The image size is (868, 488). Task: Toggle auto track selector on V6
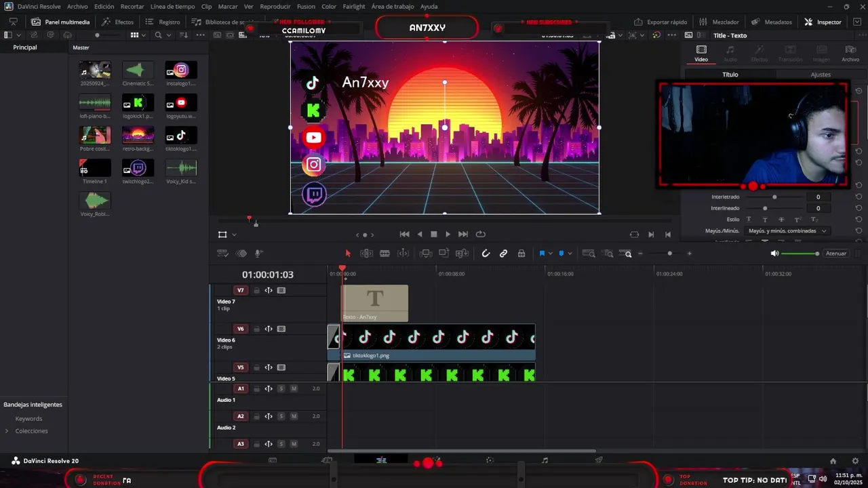(269, 329)
